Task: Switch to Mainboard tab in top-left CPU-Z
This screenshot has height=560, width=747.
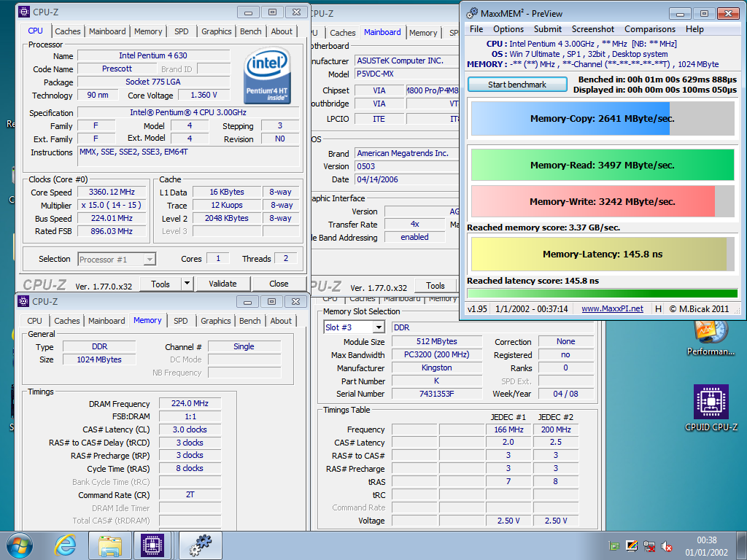Action: click(107, 31)
